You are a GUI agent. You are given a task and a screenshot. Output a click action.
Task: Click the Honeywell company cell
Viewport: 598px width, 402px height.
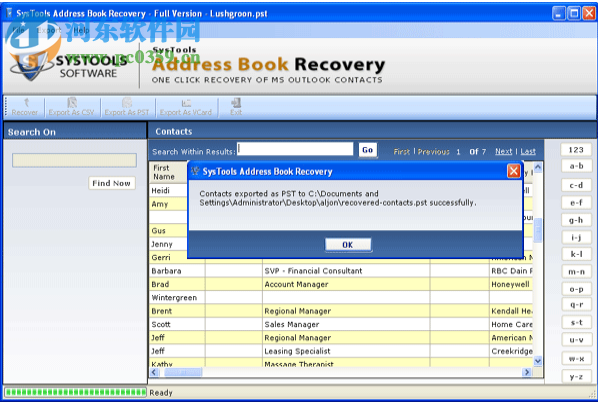[x=511, y=284]
